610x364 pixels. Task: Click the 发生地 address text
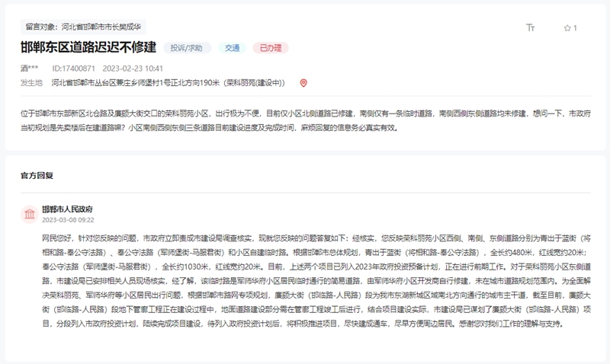[168, 83]
